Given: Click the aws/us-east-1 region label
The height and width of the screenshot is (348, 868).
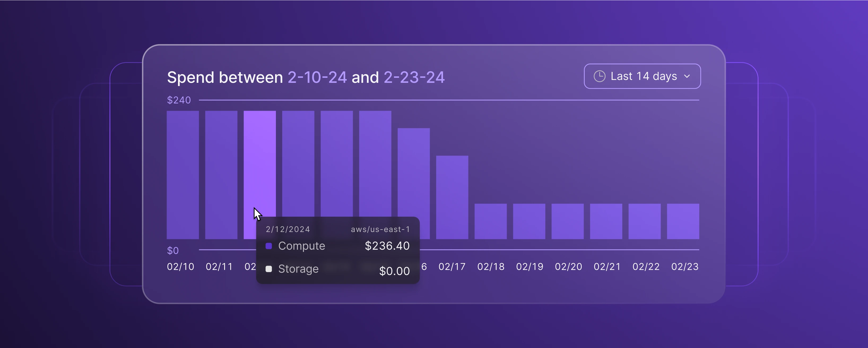Looking at the screenshot, I should (x=380, y=229).
